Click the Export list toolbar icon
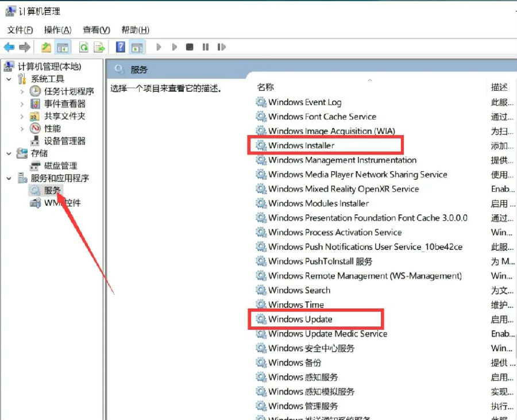This screenshot has width=517, height=420. click(100, 47)
